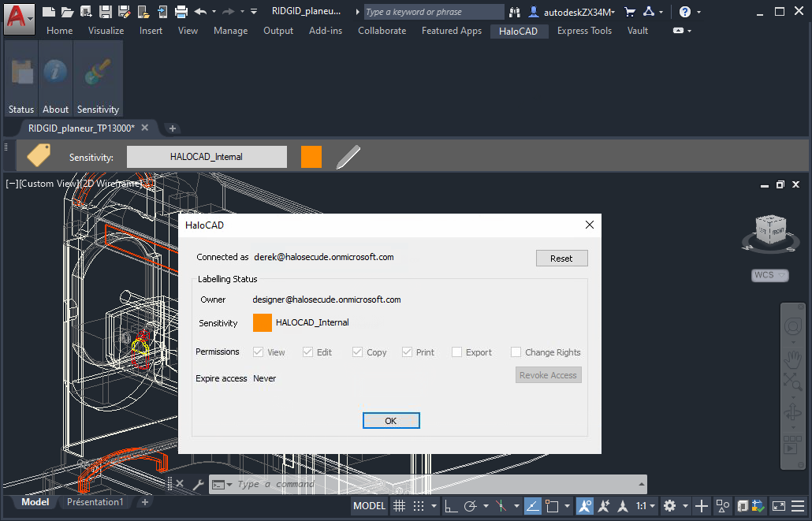Enable the Change Rights checkbox
This screenshot has width=812, height=521.
click(x=516, y=352)
